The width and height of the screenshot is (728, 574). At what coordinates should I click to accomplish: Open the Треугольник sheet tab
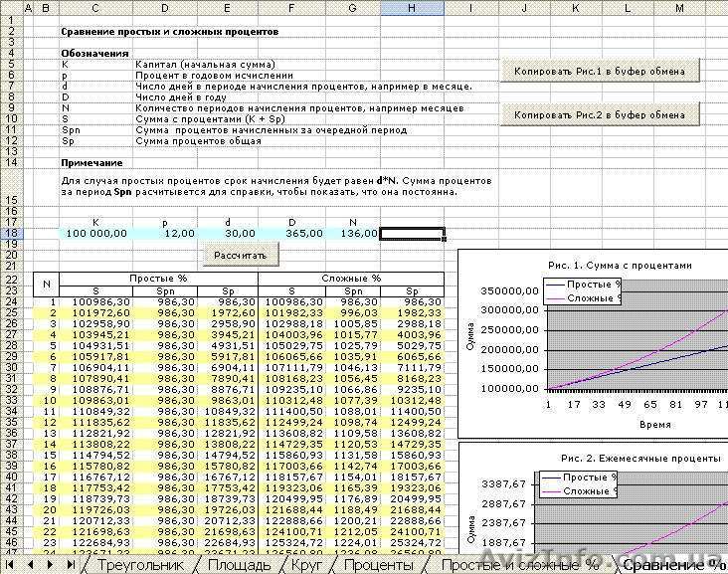pyautogui.click(x=145, y=565)
